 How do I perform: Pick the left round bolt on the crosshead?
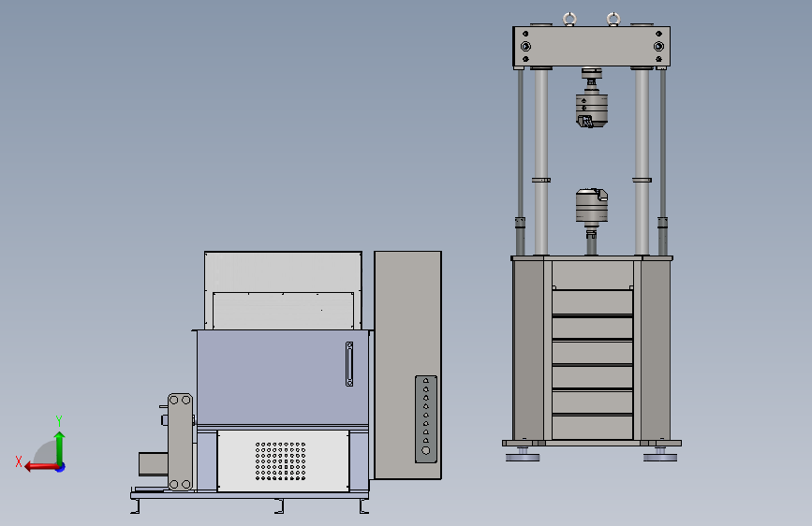point(525,47)
